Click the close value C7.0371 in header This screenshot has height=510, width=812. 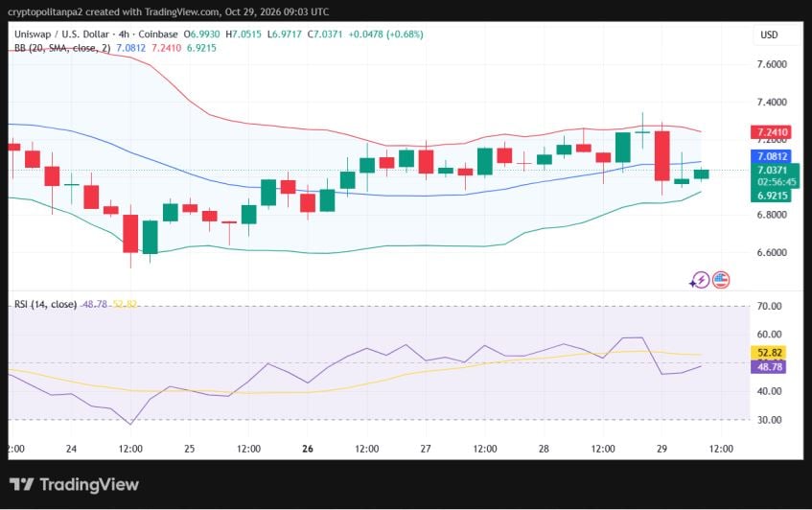coord(325,35)
